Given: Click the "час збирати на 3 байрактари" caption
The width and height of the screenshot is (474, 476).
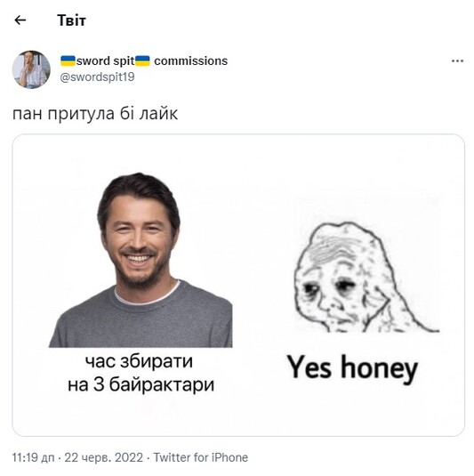Looking at the screenshot, I should click(141, 373).
